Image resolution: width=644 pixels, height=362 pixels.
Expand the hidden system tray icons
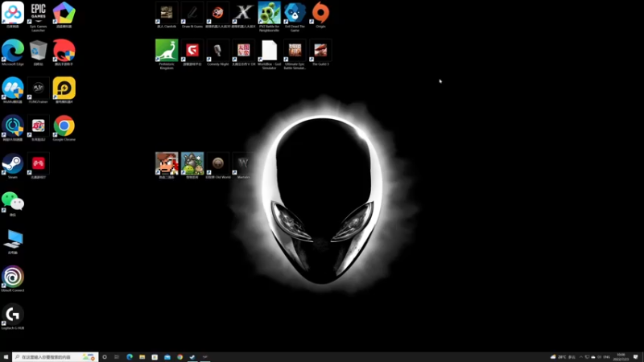click(x=580, y=357)
